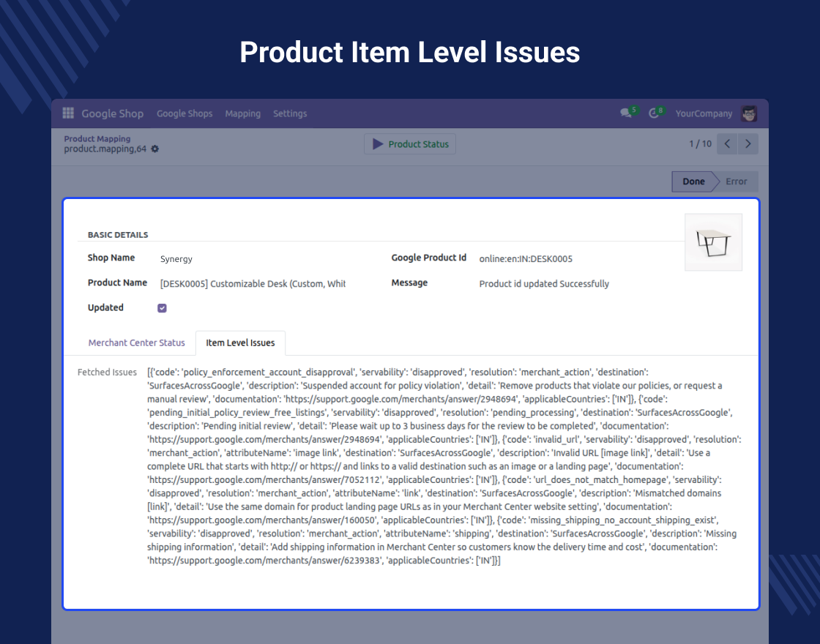820x644 pixels.
Task: Click the gear icon beside product.mapping,64
Action: 154,149
